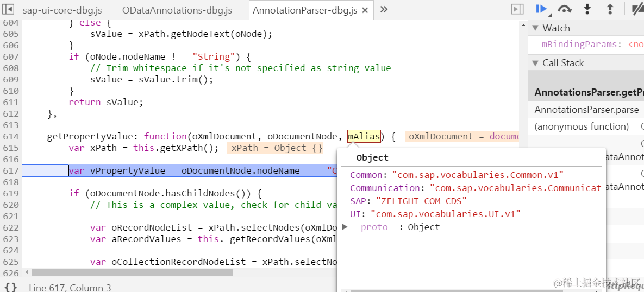Screen dimensions: 644x292
Task: Click the code editor vertical scrollbar
Action: [x=524, y=143]
